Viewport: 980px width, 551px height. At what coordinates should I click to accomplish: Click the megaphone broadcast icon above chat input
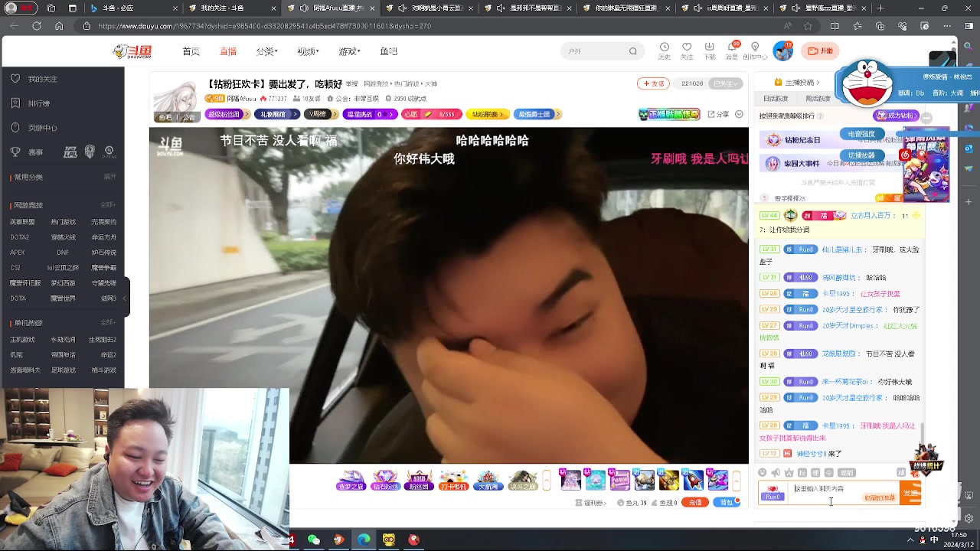776,472
